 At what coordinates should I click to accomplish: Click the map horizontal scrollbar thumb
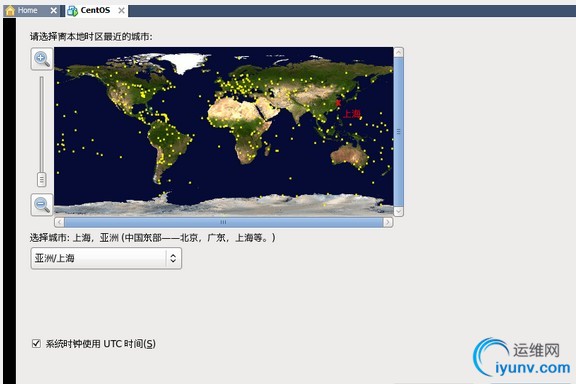pyautogui.click(x=223, y=222)
